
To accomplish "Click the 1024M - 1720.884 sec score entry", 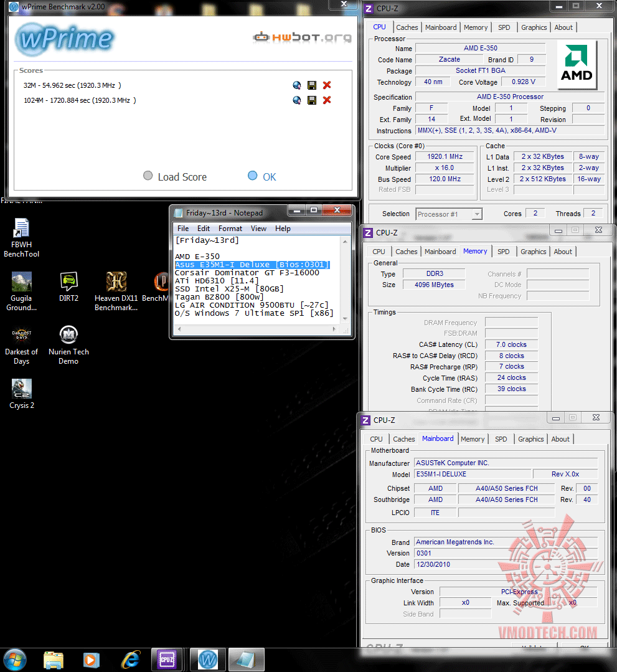I will coord(80,100).
